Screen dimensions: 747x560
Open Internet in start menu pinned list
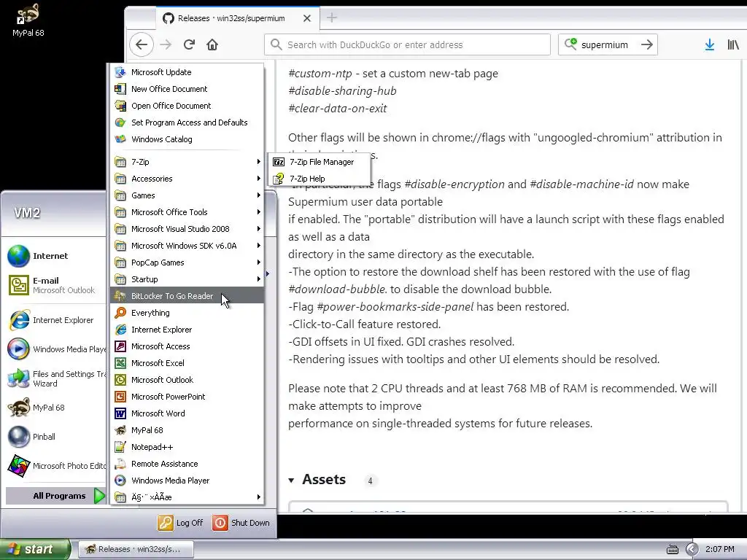(55, 256)
